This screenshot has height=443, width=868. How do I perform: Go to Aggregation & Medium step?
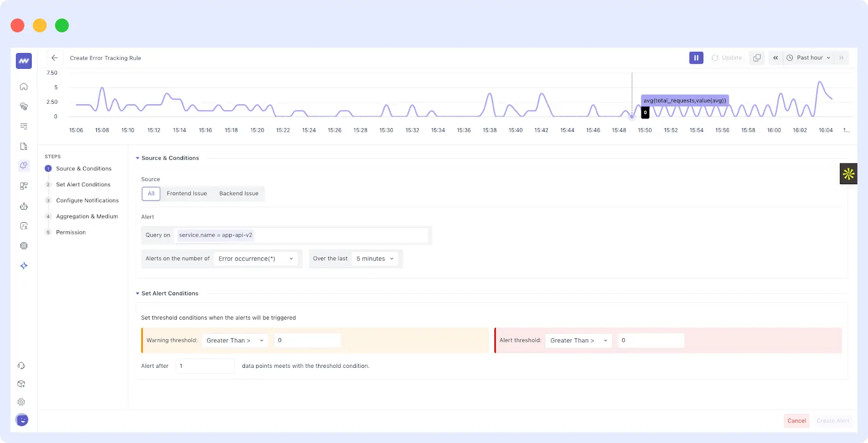tap(87, 216)
